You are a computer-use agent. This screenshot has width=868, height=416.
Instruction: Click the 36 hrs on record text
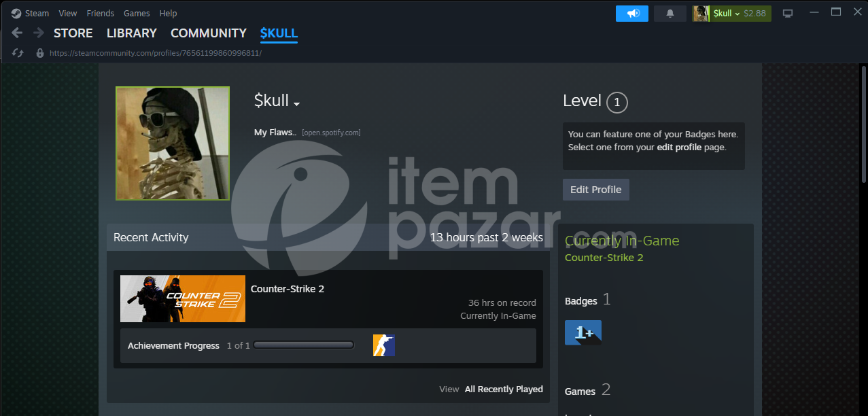coord(502,303)
